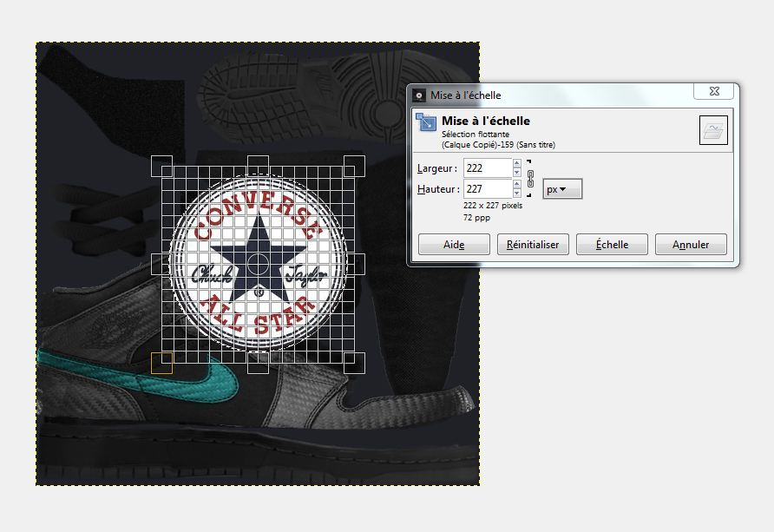774x532 pixels.
Task: Click the top-left scale handle on canvas
Action: (161, 167)
